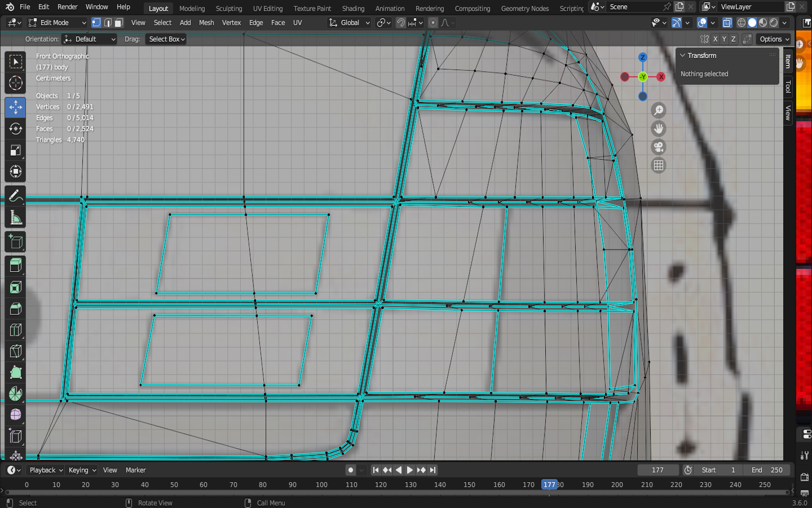Image resolution: width=812 pixels, height=508 pixels.
Task: Click the frame 177 playhead marker
Action: click(549, 485)
